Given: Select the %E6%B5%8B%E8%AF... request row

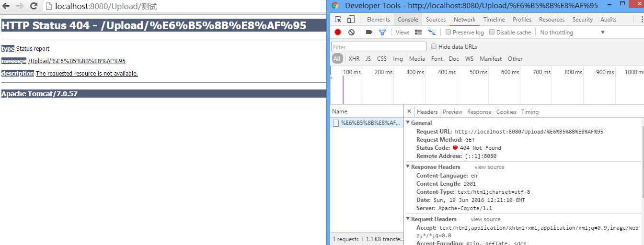Looking at the screenshot, I should click(x=367, y=123).
